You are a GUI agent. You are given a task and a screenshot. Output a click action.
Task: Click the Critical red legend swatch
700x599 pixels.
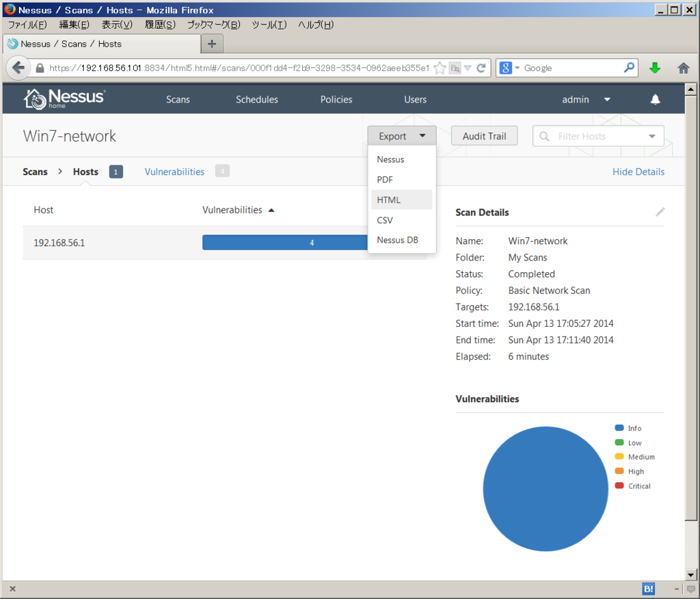619,485
